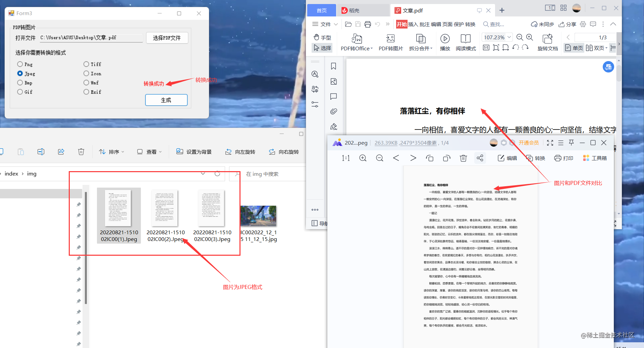Select the Png format radio button
The image size is (644, 348).
(20, 64)
